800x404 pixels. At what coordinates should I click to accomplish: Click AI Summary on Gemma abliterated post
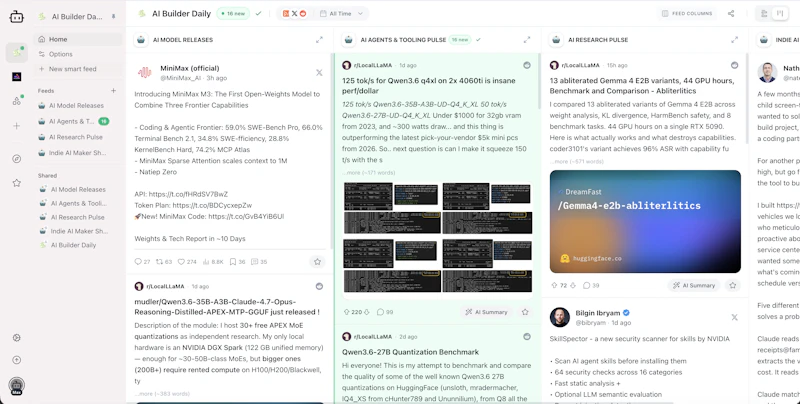point(694,285)
